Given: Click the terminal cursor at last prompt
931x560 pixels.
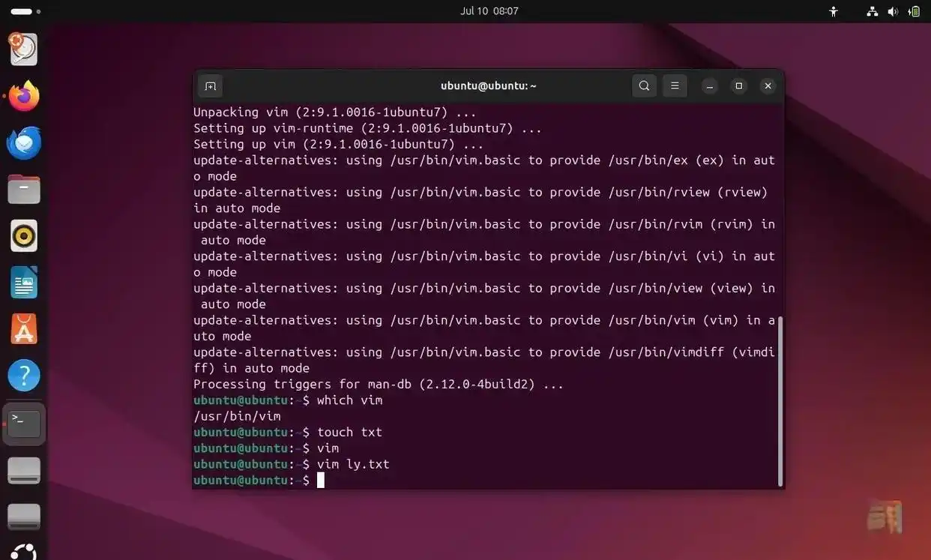Looking at the screenshot, I should 321,481.
